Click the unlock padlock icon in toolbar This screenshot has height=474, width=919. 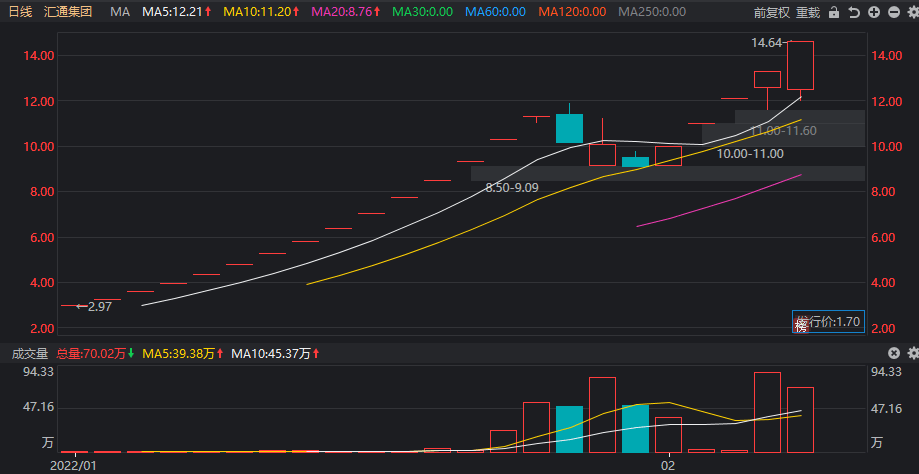point(834,12)
